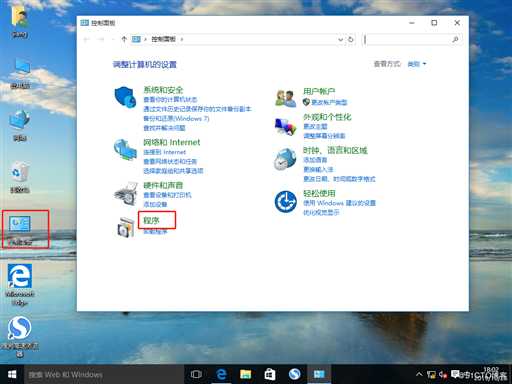
Task: Click 查看设备和打印机 link
Action: click(x=167, y=195)
